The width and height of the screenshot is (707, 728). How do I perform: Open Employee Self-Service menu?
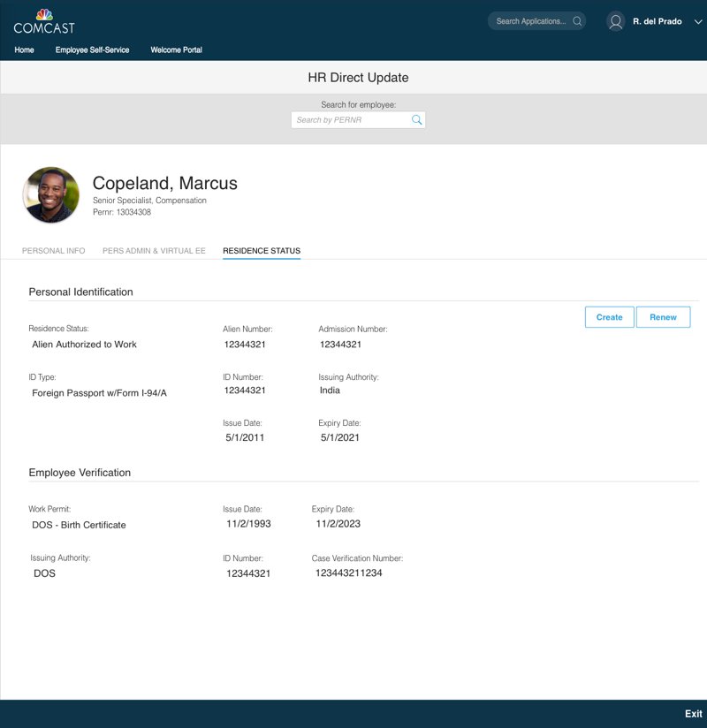[92, 49]
